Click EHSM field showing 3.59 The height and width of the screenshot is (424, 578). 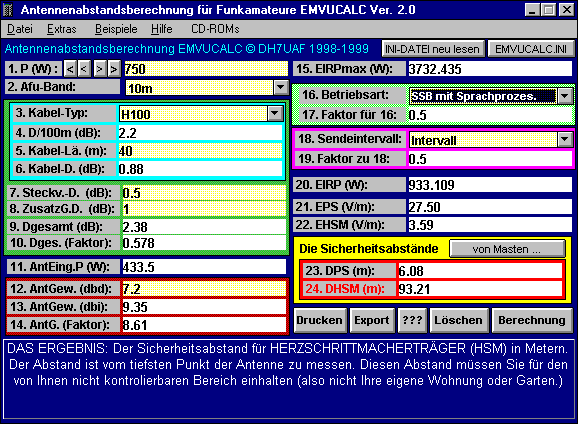point(490,225)
